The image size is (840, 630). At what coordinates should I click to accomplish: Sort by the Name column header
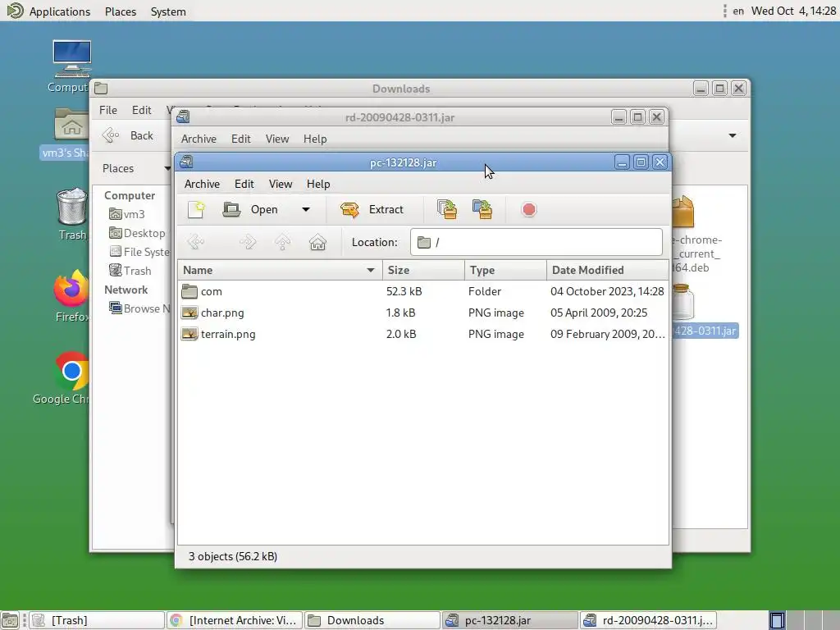[x=280, y=270]
